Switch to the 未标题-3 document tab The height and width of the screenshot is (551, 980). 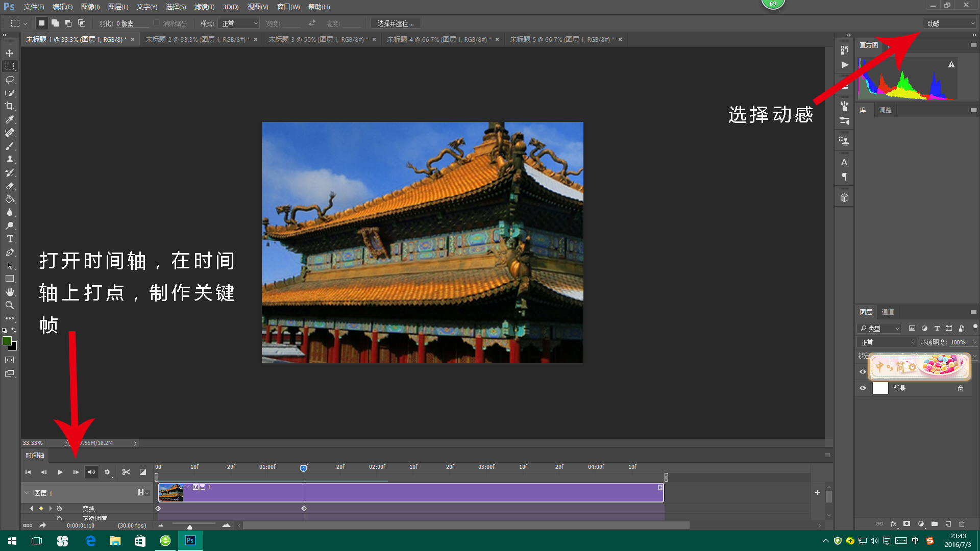pos(317,39)
